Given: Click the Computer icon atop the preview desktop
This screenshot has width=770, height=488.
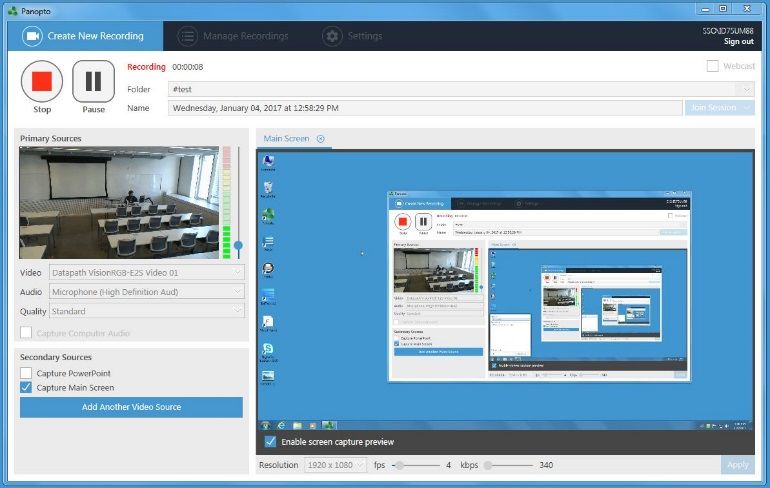Looking at the screenshot, I should coord(268,163).
